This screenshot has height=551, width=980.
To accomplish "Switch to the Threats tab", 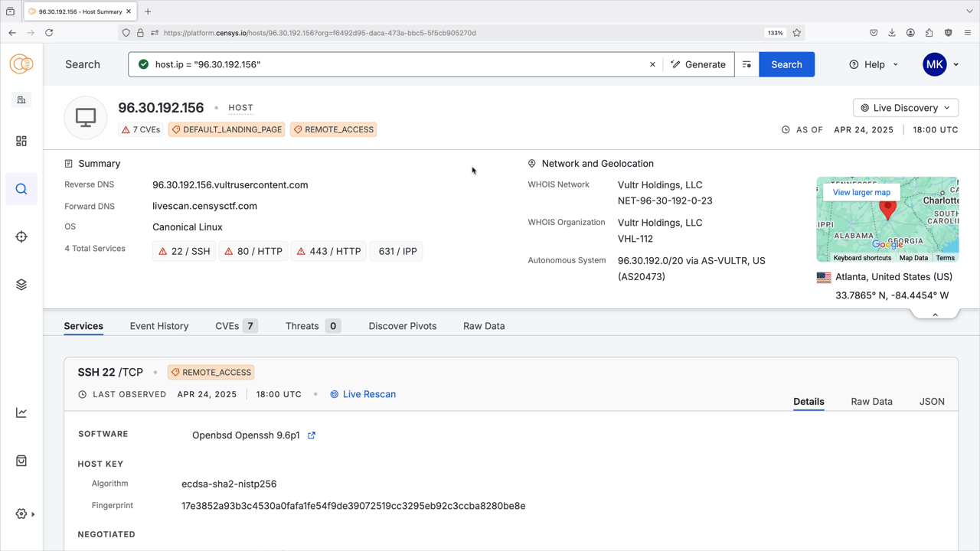I will (x=312, y=326).
